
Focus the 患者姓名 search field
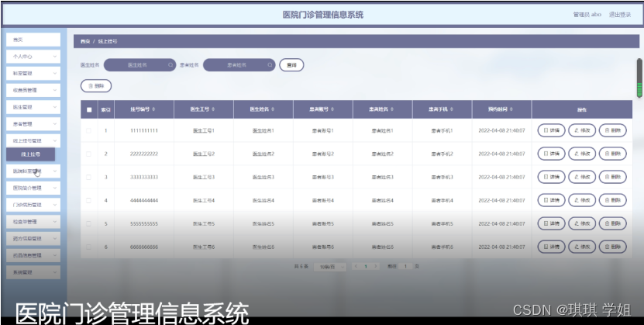tap(239, 65)
